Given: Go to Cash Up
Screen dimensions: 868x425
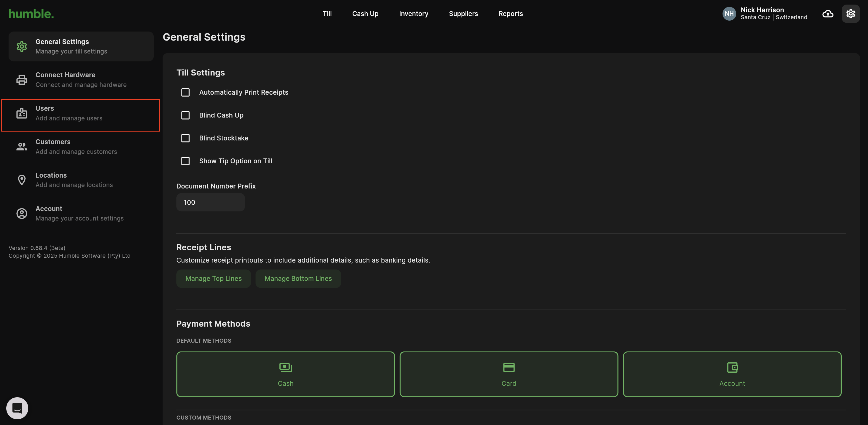Looking at the screenshot, I should [365, 14].
